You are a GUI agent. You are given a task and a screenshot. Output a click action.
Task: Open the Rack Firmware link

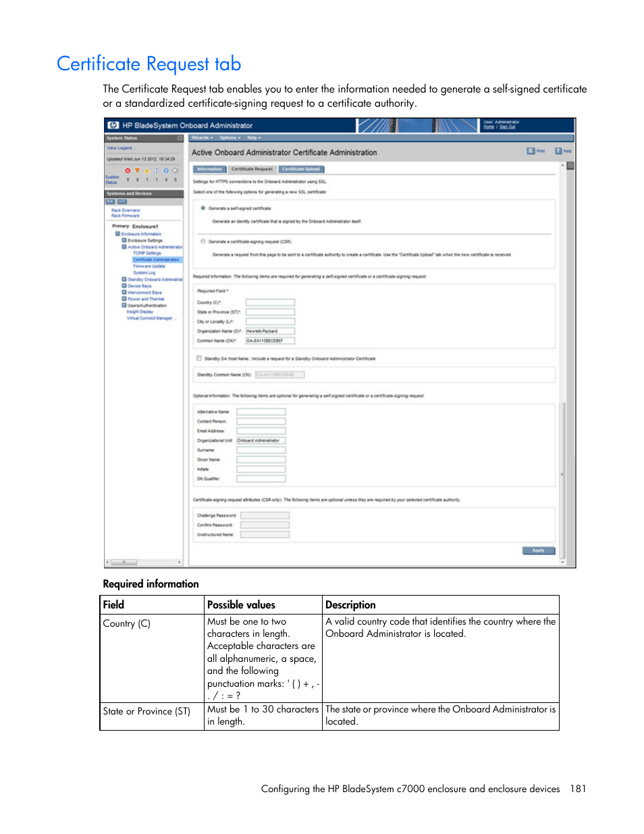126,215
